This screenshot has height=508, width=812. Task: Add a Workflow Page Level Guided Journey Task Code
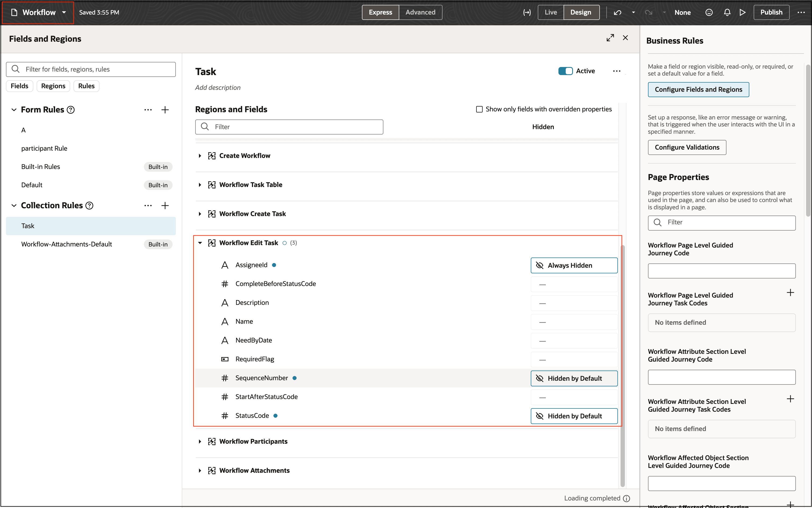coord(790,292)
